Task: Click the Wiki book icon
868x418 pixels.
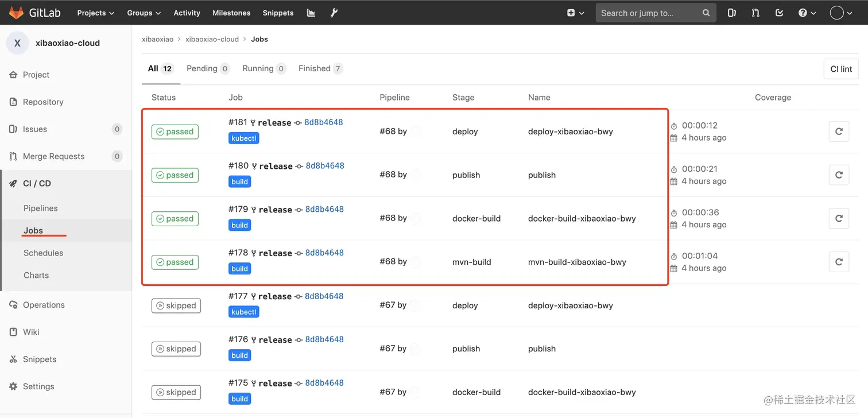Action: coord(13,332)
